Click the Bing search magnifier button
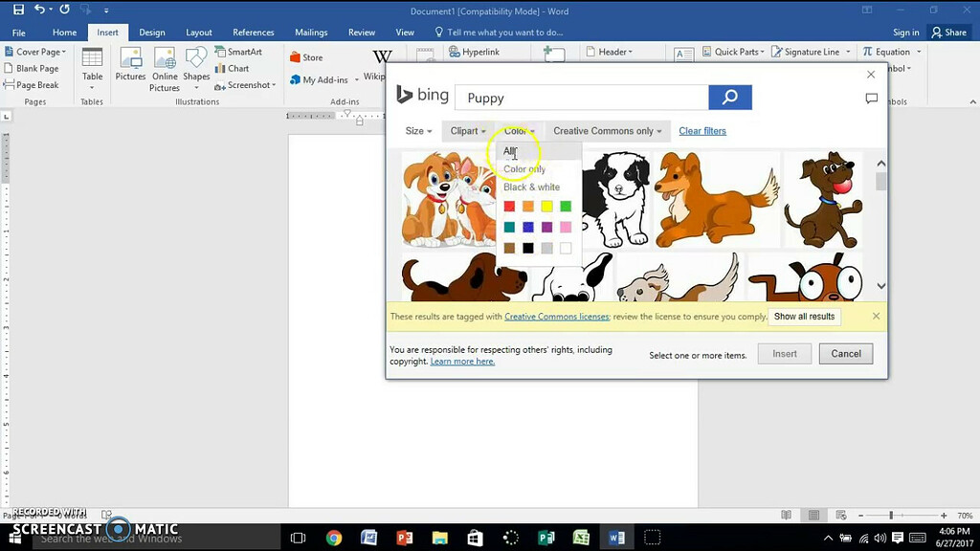Viewport: 980px width, 551px height. point(729,98)
